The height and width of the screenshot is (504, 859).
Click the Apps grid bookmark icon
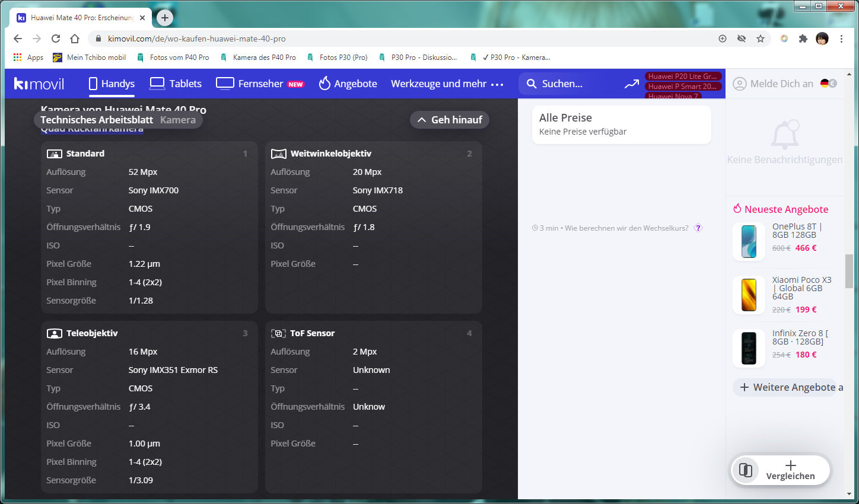[18, 58]
